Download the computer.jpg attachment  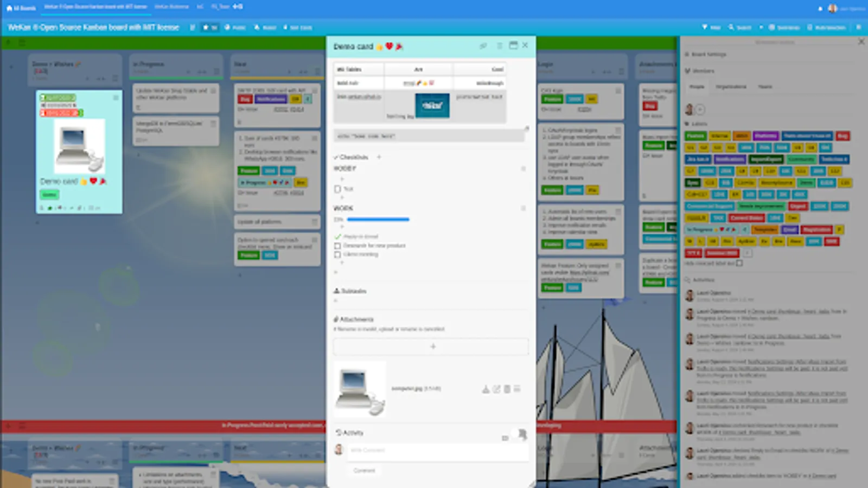486,389
